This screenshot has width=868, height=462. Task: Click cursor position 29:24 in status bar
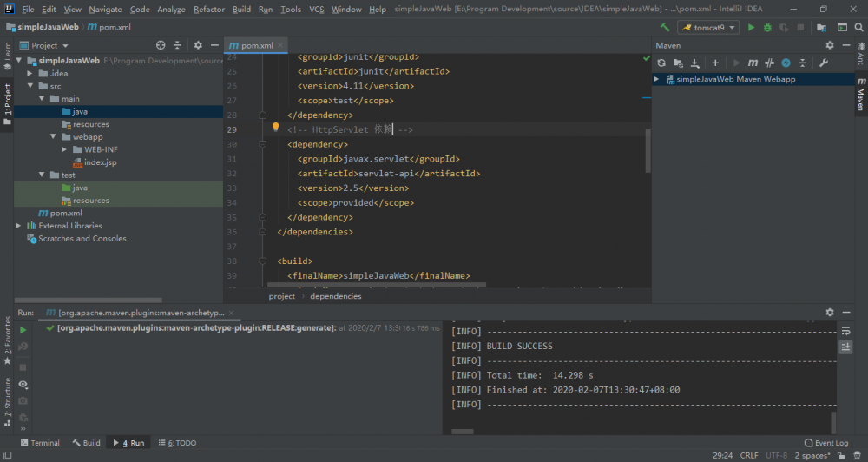coord(722,455)
